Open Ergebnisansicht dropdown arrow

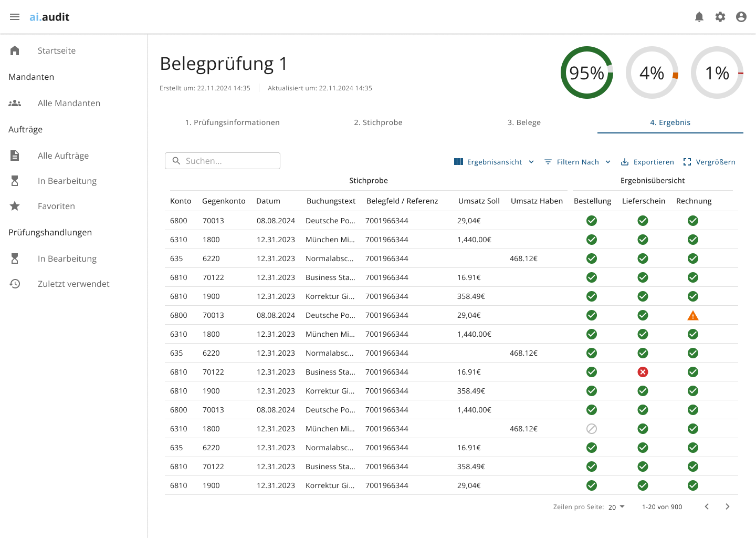tap(531, 162)
